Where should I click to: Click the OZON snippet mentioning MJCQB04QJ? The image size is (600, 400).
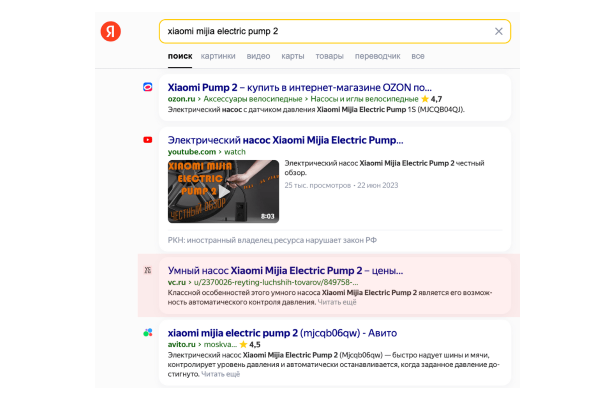(316, 110)
